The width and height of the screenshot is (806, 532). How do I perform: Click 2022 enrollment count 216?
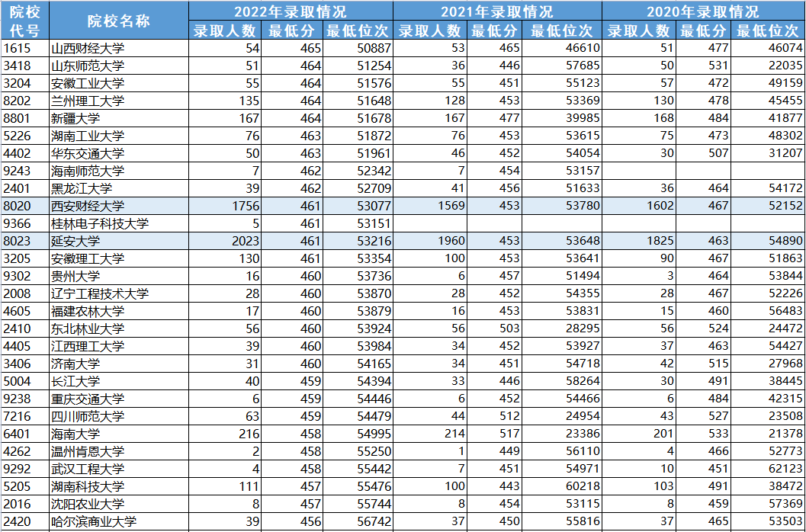tap(226, 434)
